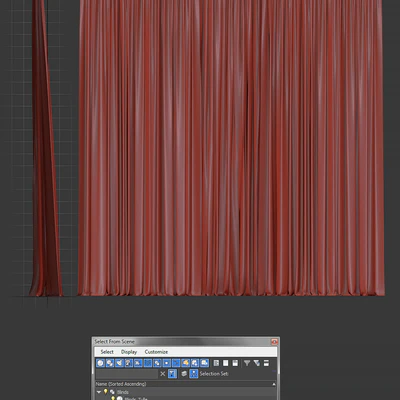The width and height of the screenshot is (400, 400).
Task: Switch to display as hierarchy icon
Action: click(x=194, y=374)
